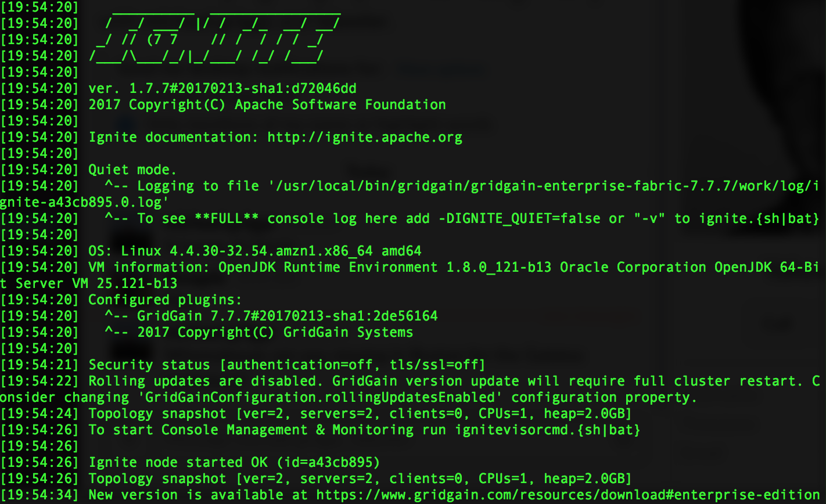Click the OS Linux 4.4.30 kernel info line
The height and width of the screenshot is (504, 826).
[255, 251]
